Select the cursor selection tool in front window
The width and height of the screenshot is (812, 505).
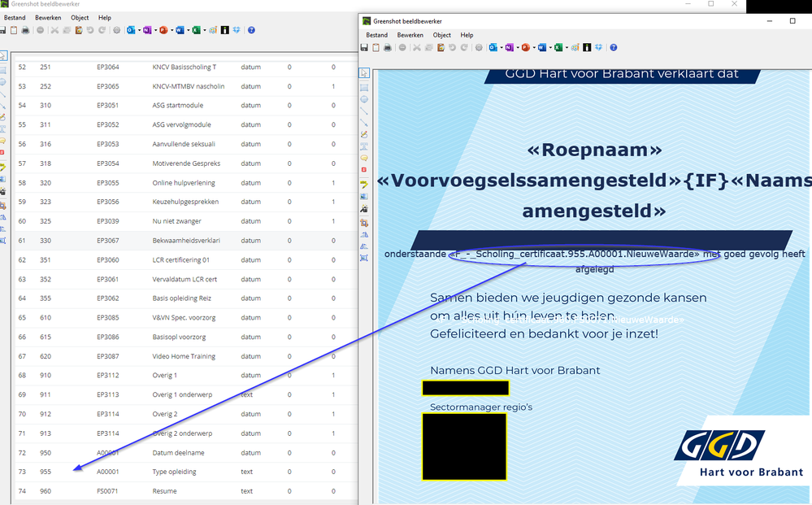pos(364,73)
